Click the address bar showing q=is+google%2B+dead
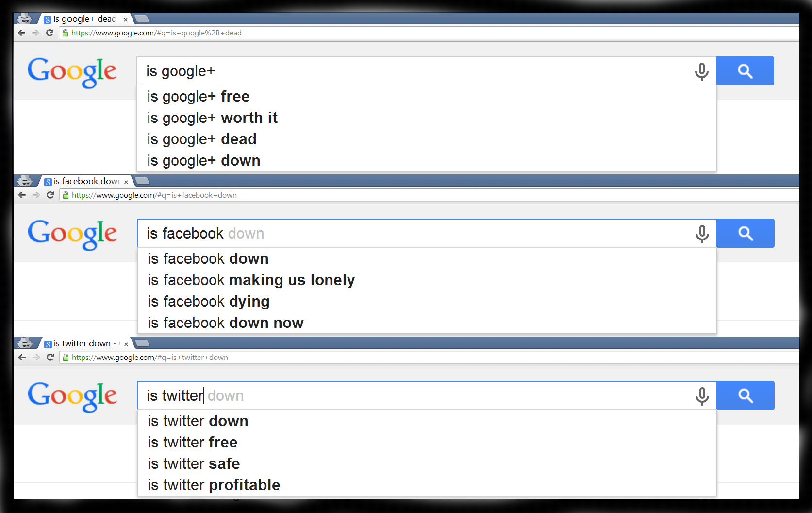Viewport: 812px width, 513px height. pos(430,33)
